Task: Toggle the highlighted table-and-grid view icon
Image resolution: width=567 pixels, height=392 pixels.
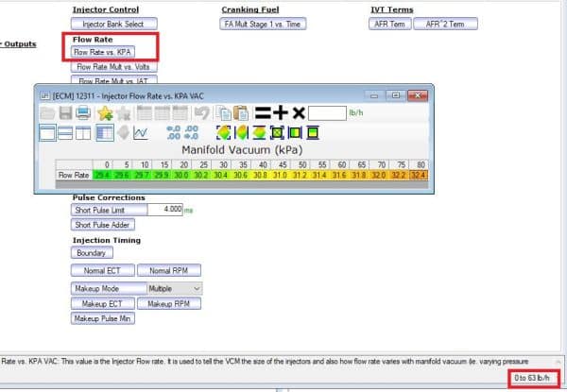Action: (105, 132)
